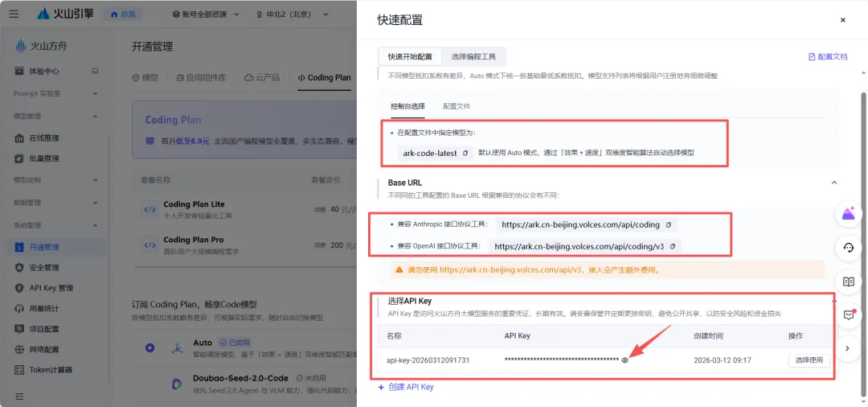Switch to the 模型 tab

[145, 77]
